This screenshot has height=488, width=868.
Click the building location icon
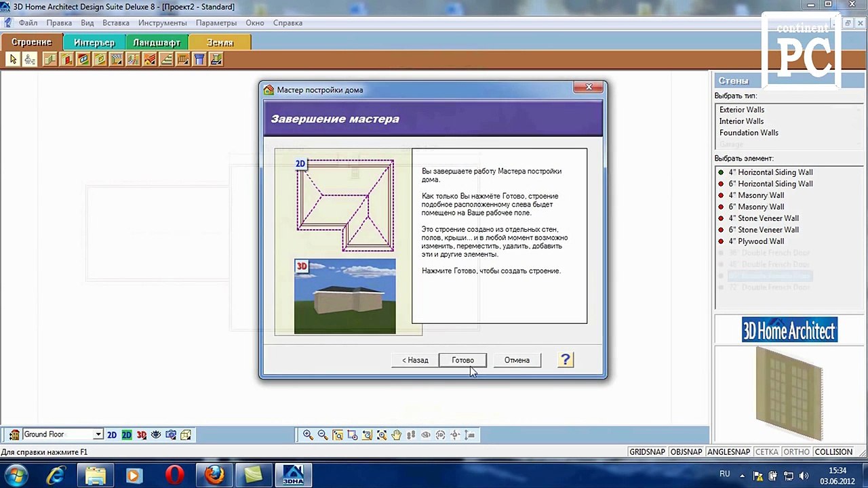click(x=14, y=435)
